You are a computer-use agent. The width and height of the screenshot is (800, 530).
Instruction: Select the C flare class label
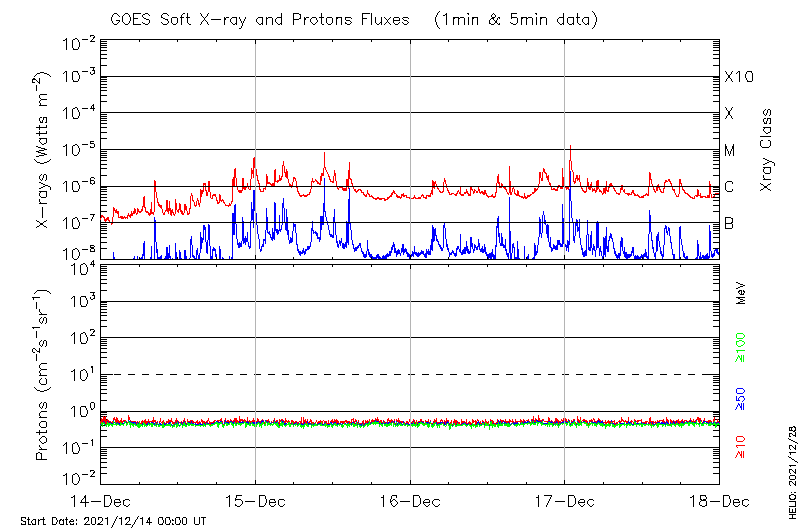click(x=729, y=187)
